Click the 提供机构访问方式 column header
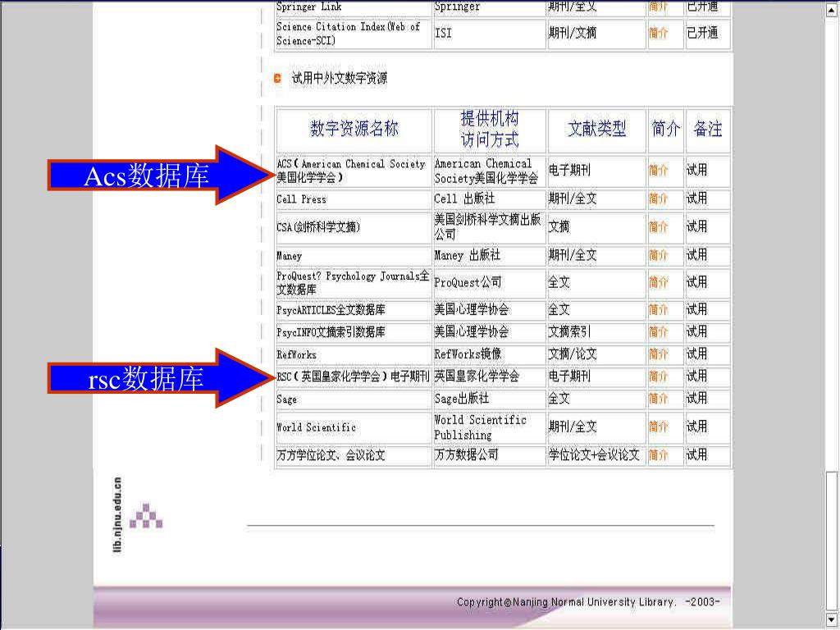This screenshot has height=630, width=840. [x=490, y=129]
